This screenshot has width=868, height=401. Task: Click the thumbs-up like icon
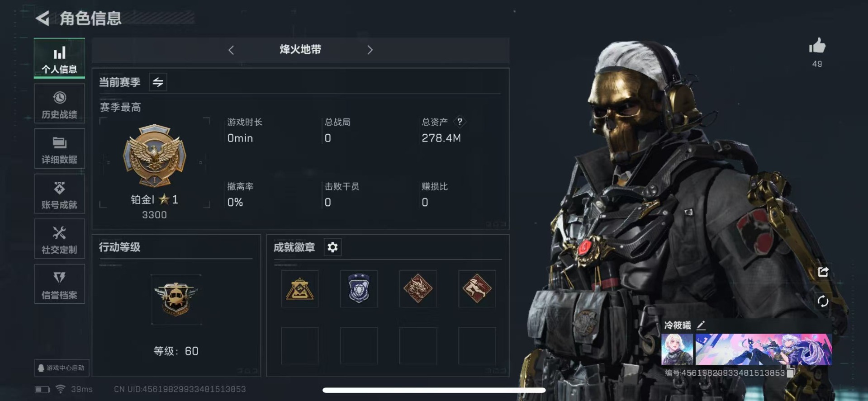(817, 46)
